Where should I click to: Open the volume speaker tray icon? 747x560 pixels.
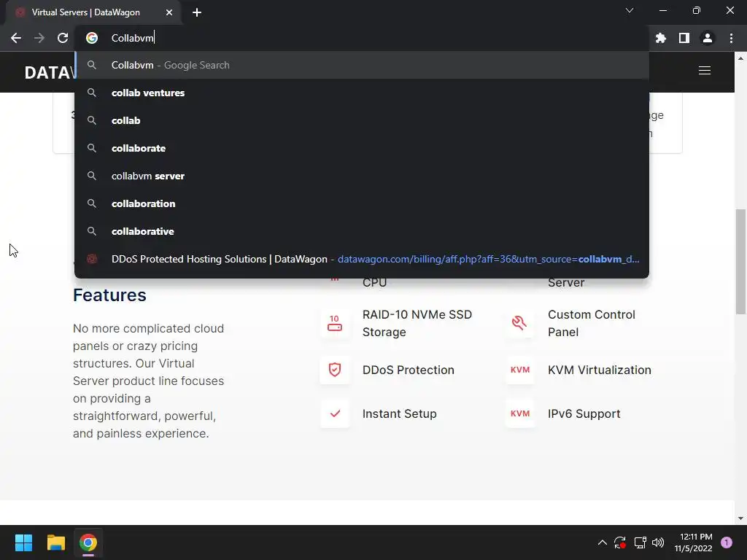point(658,542)
